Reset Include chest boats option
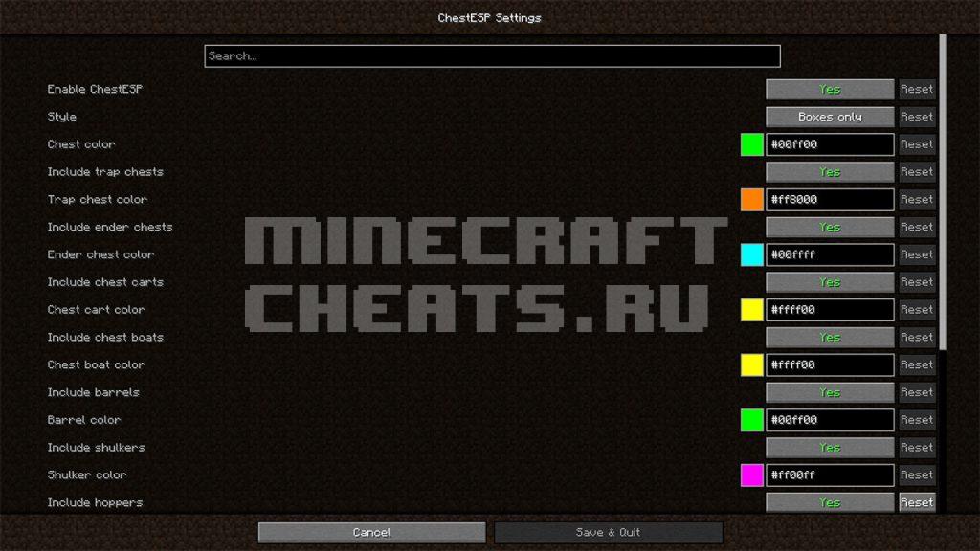This screenshot has height=551, width=980. click(x=917, y=338)
